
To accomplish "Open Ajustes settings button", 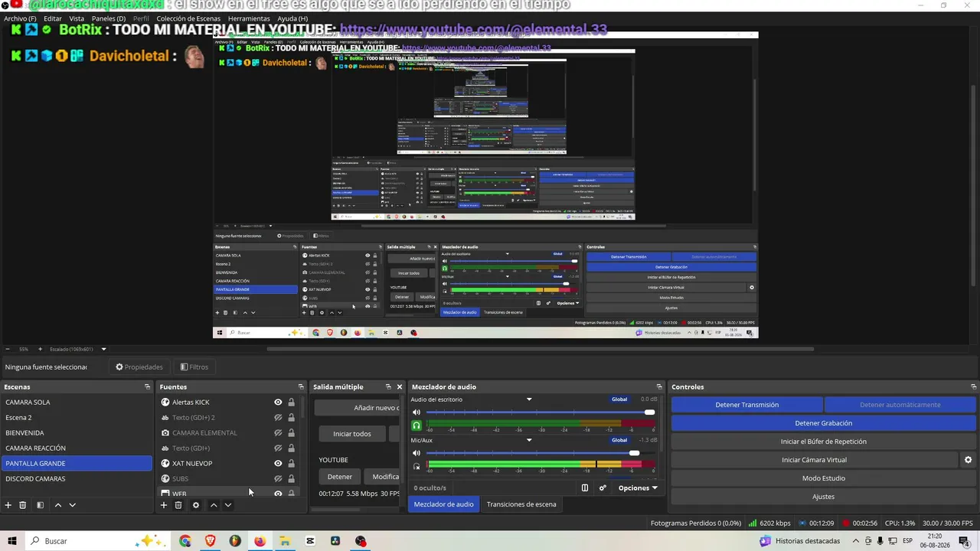I will coord(824,497).
